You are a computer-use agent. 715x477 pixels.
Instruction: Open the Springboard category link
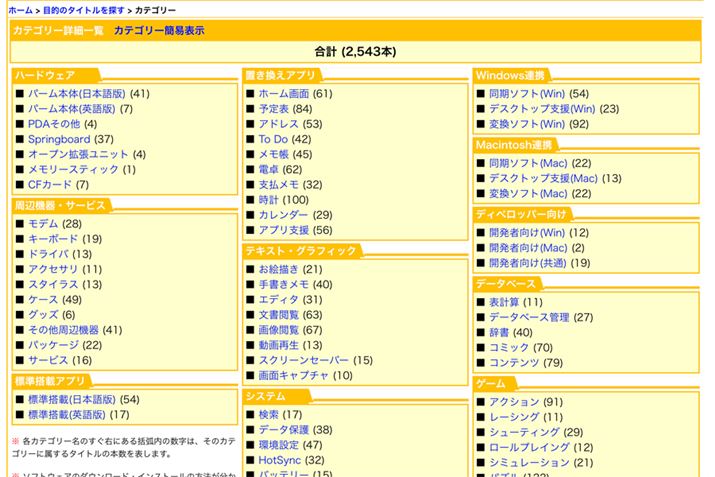59,139
